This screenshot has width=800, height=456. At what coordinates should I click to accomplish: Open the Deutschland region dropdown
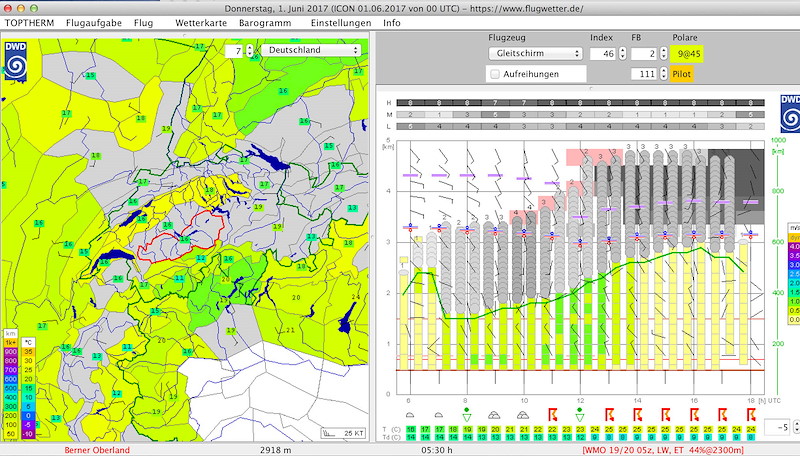click(313, 50)
